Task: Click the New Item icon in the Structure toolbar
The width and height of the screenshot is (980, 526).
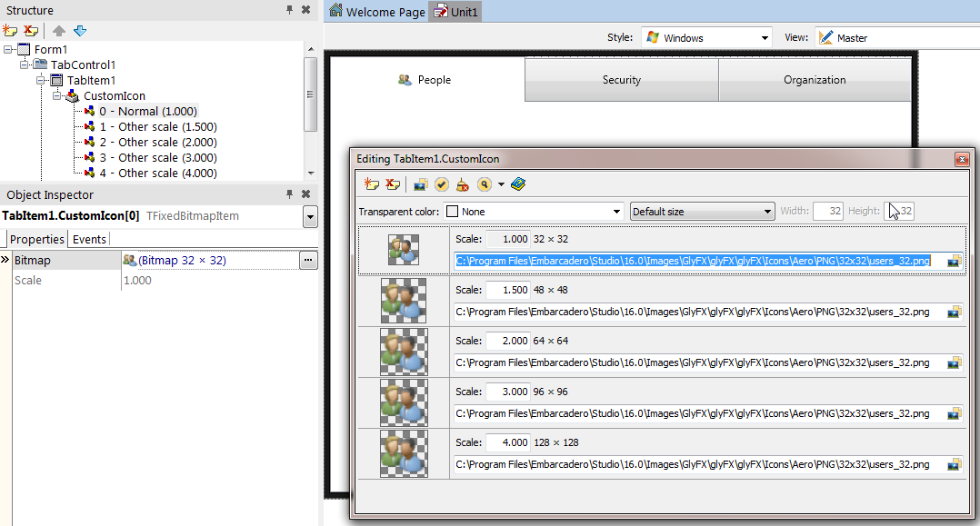Action: pyautogui.click(x=11, y=31)
